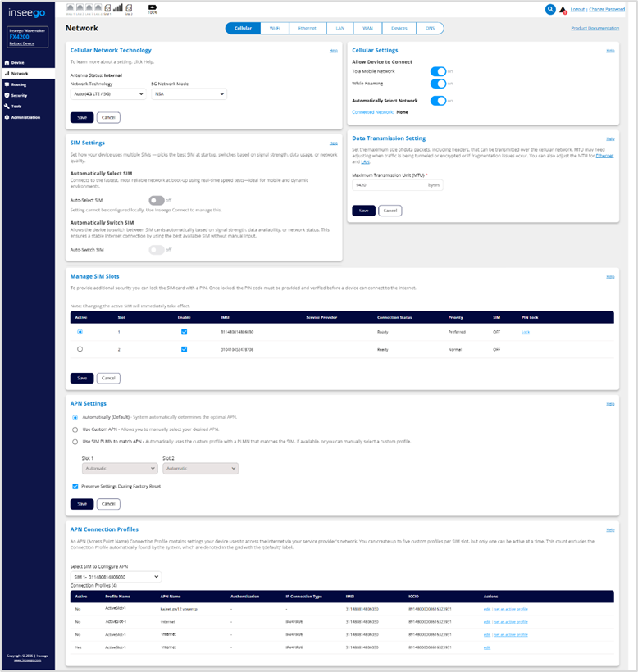The image size is (638, 672).
Task: Click the search magnifier icon in the header
Action: [x=550, y=10]
